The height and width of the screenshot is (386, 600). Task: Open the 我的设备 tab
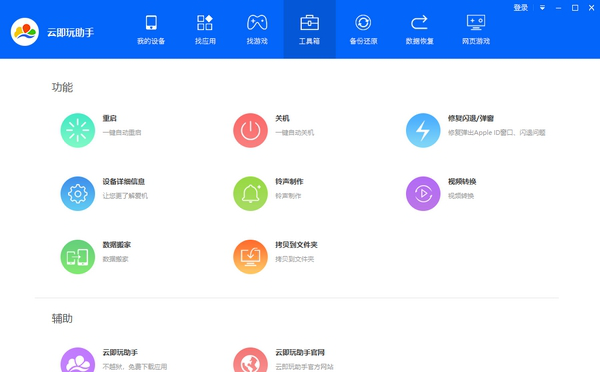point(151,29)
